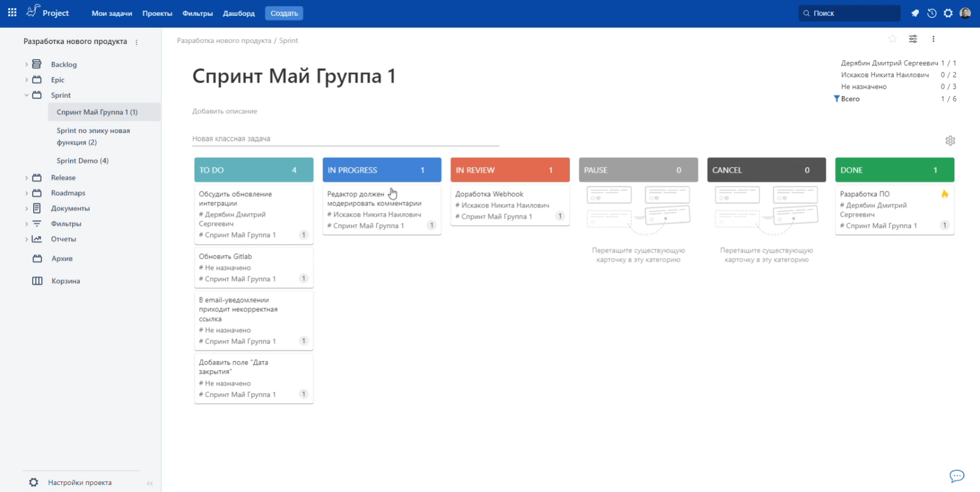
Task: Star this sprint as favorite
Action: pyautogui.click(x=892, y=39)
